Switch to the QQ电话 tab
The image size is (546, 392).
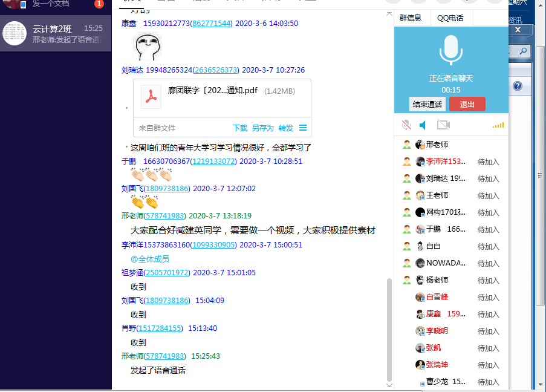click(450, 18)
